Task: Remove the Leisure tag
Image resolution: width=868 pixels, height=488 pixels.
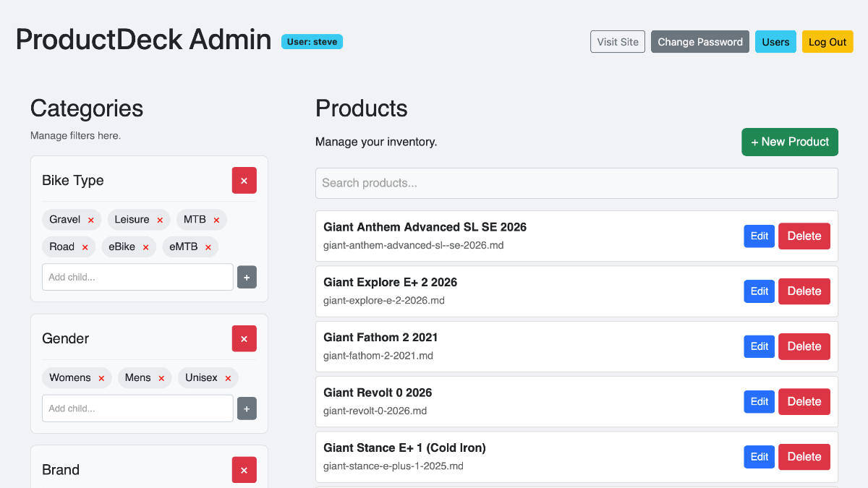Action: [161, 219]
